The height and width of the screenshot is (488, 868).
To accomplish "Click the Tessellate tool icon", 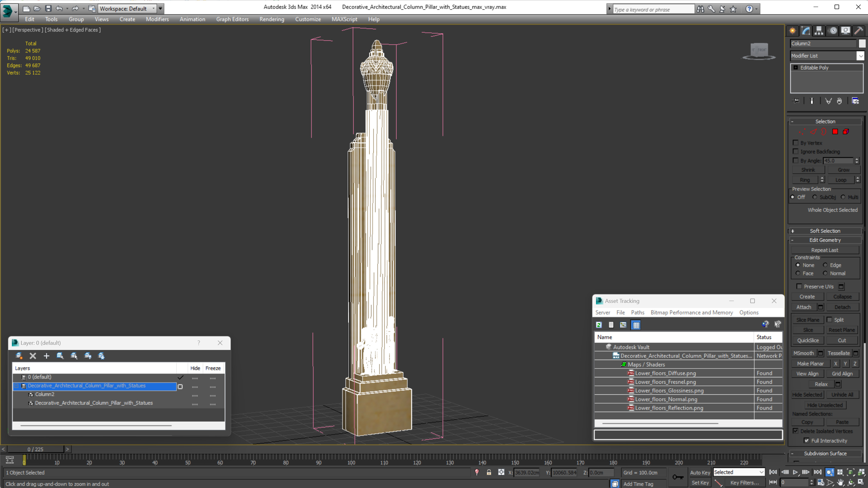I will [x=839, y=353].
